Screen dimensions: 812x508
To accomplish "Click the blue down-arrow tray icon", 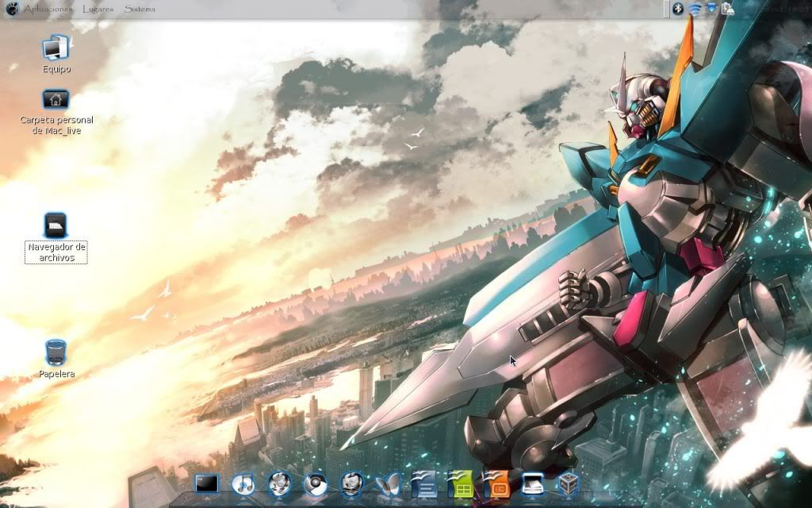I will point(712,8).
